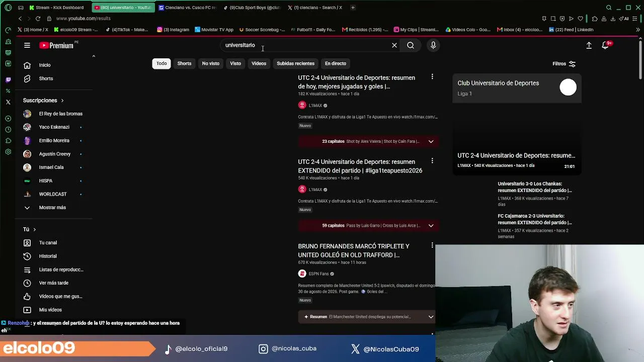Open the Instagram bookmark
Screen dimensions: 644x362
tap(173, 30)
